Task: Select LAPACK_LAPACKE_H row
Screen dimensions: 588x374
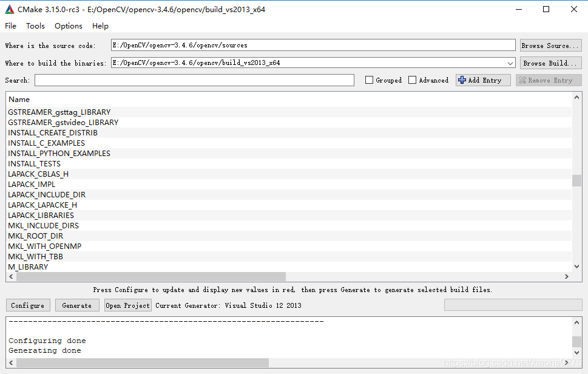Action: [x=289, y=205]
